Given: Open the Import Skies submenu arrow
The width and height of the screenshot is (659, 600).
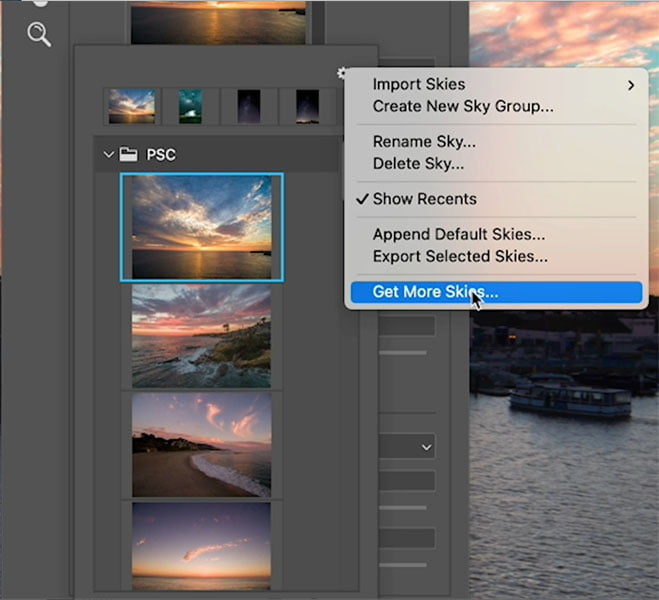Looking at the screenshot, I should (631, 85).
